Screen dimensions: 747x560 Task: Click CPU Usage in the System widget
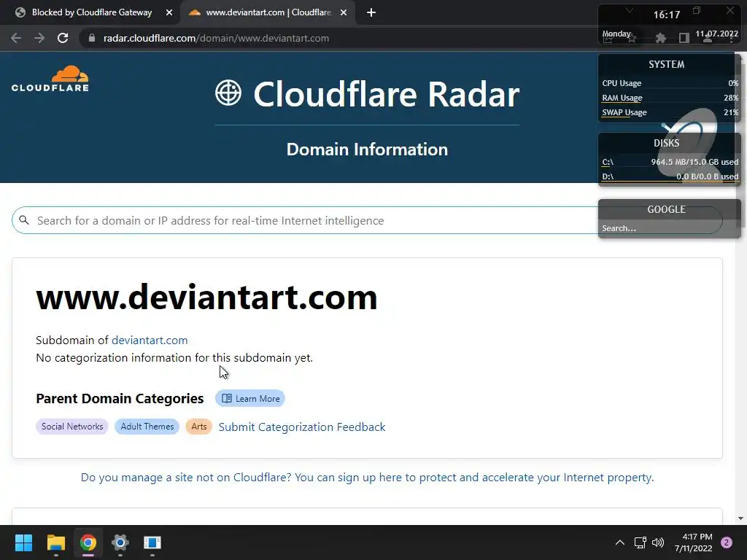coord(670,83)
